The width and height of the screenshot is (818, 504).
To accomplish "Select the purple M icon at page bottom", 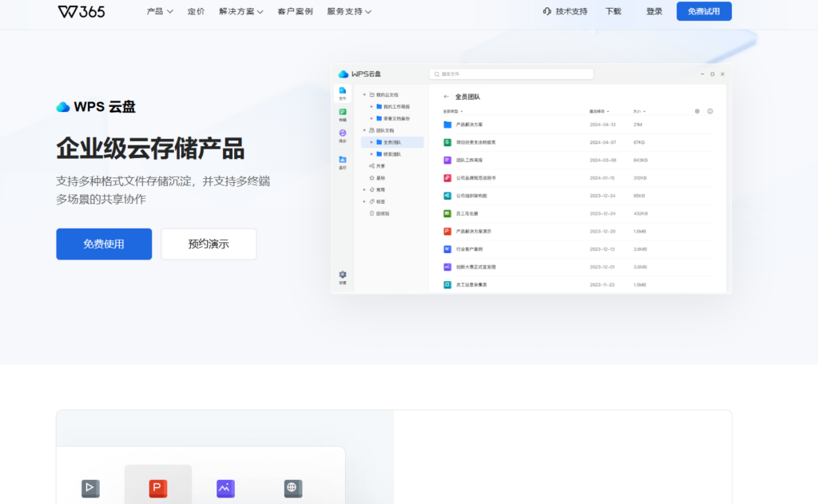I will point(225,488).
